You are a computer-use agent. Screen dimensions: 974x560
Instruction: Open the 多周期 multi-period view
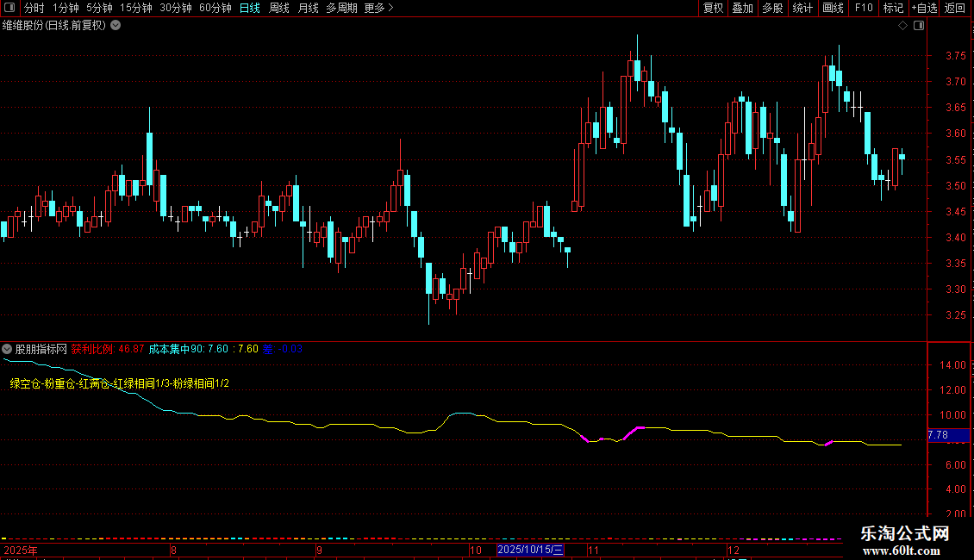pos(341,8)
